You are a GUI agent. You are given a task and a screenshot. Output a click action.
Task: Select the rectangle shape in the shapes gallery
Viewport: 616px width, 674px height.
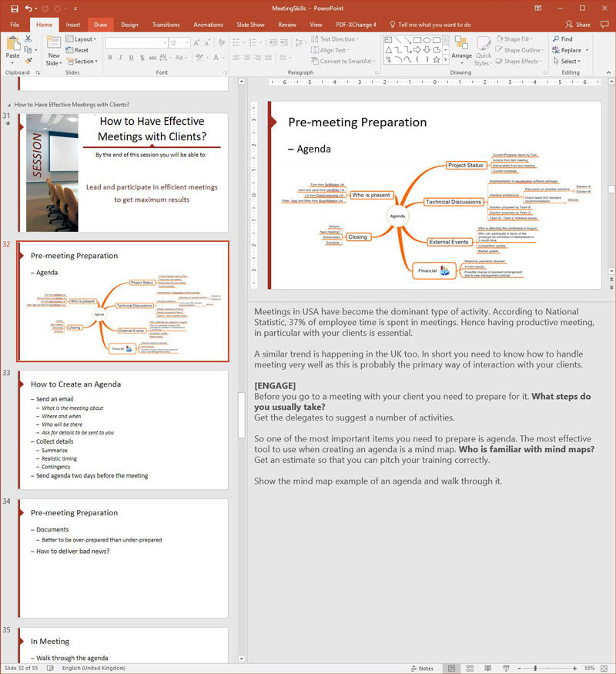(417, 40)
